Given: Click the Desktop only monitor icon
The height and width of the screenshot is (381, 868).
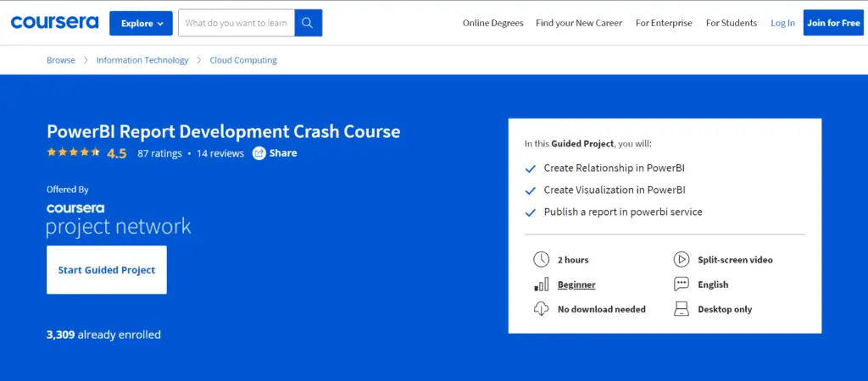Looking at the screenshot, I should [681, 309].
